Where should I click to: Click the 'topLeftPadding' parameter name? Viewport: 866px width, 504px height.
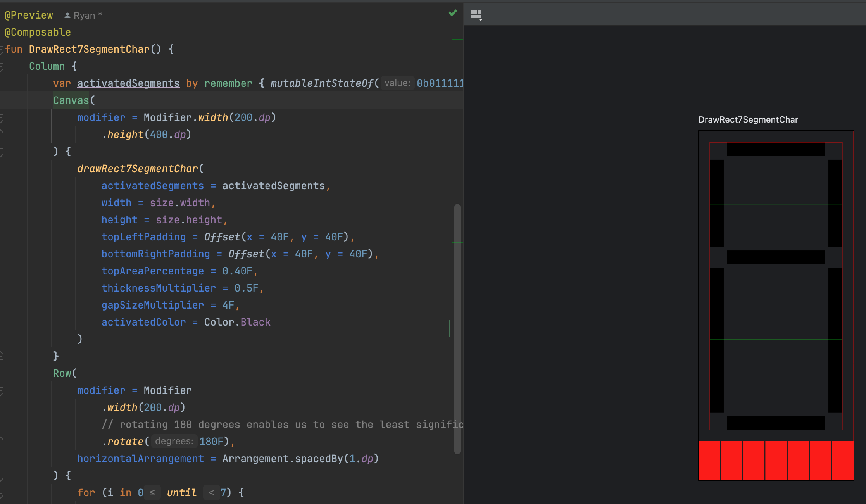click(143, 237)
